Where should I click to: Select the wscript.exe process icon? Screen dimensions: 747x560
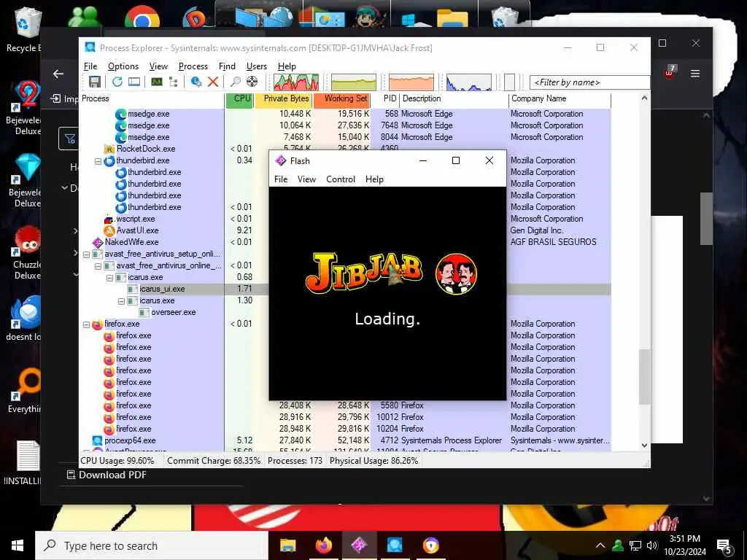tap(109, 219)
